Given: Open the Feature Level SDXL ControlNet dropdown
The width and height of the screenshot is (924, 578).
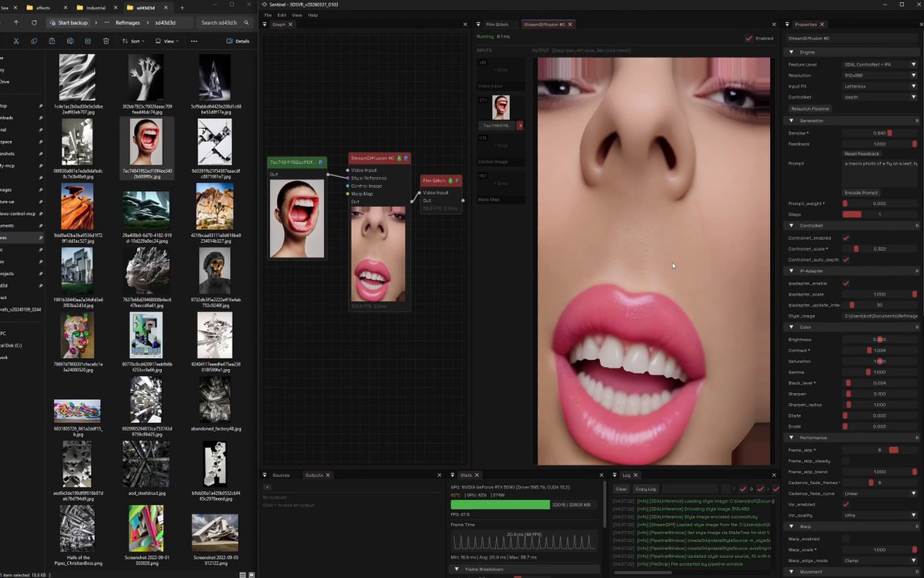Looking at the screenshot, I should (880, 65).
